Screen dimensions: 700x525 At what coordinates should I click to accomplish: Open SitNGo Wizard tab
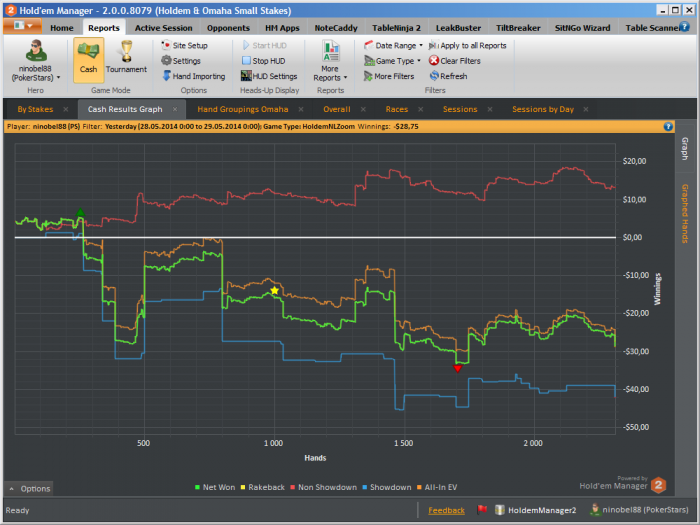click(x=582, y=28)
